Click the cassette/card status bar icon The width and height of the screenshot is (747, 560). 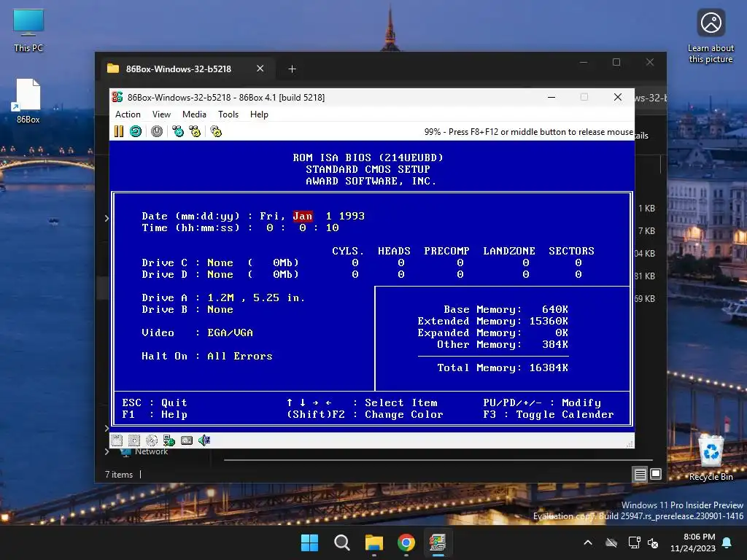pos(187,440)
